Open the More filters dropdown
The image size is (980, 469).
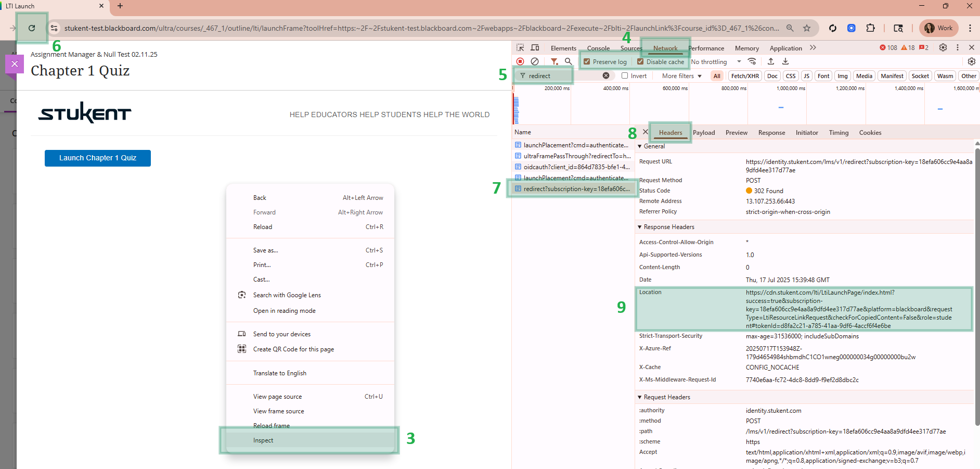click(x=682, y=76)
